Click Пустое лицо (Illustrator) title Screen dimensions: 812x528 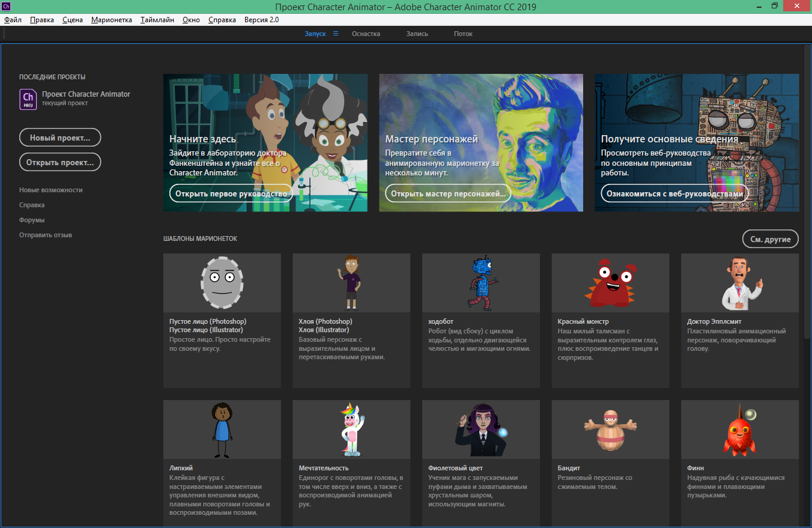tap(206, 330)
